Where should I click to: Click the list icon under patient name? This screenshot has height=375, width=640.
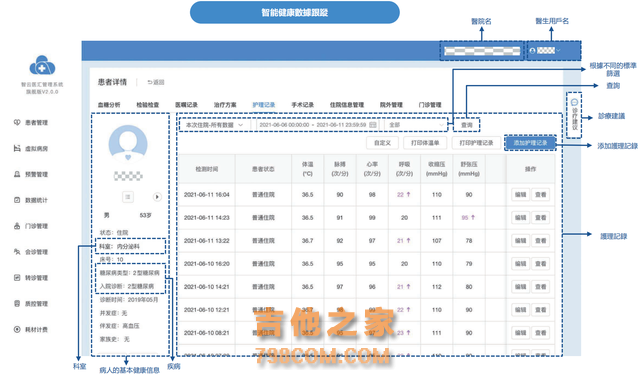[x=128, y=197]
